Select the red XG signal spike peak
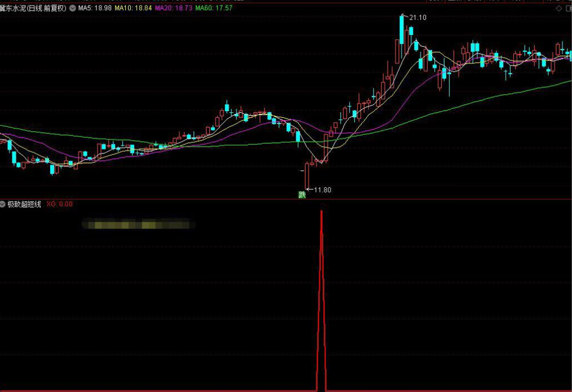The height and width of the screenshot is (392, 572). (322, 213)
